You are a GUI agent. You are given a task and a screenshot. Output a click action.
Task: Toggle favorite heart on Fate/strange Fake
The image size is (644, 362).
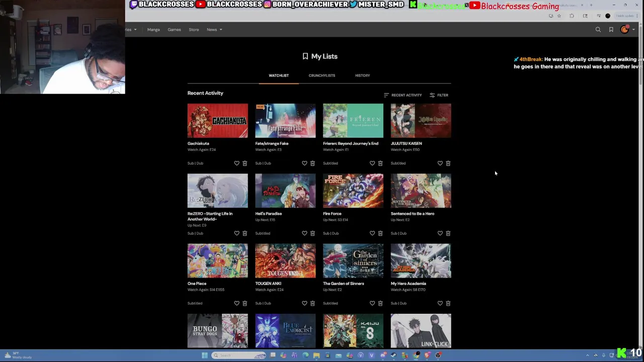(x=304, y=163)
